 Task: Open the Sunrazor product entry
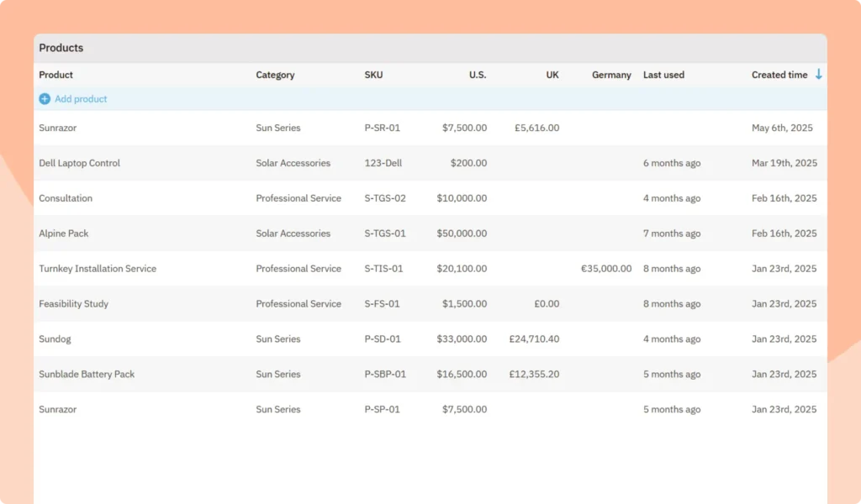coord(57,128)
